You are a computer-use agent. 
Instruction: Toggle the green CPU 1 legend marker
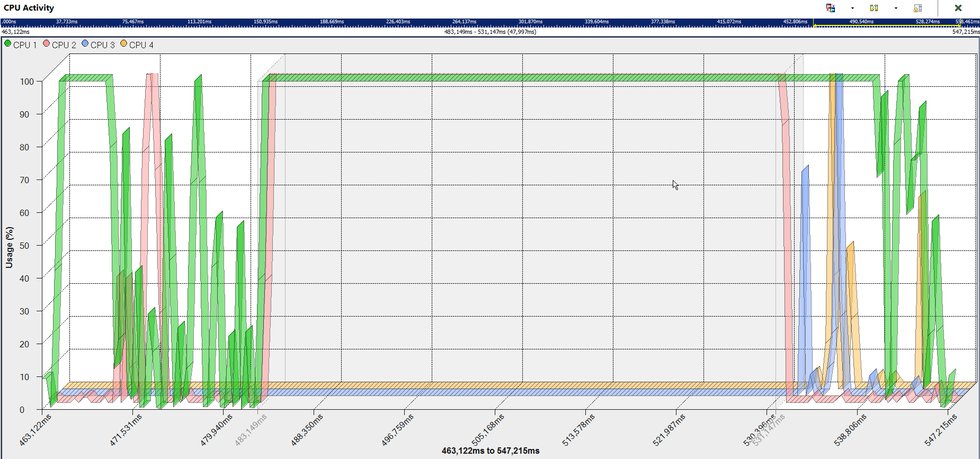coord(8,44)
